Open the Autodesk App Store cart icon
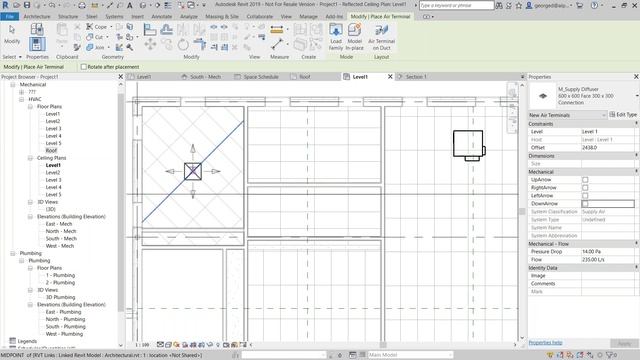This screenshot has height=360, width=640. (579, 5)
